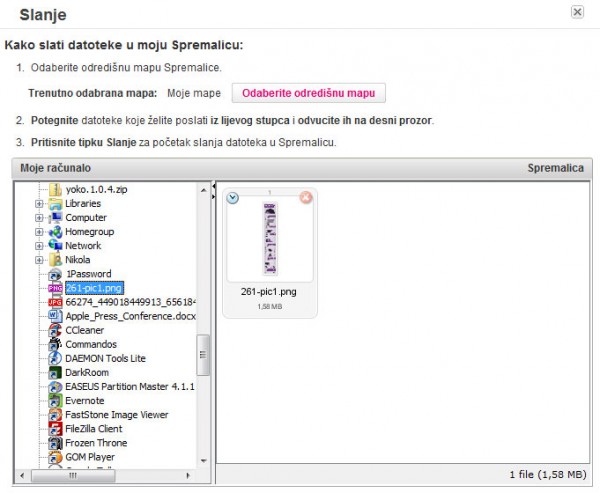This screenshot has height=493, width=600.
Task: Click the FastStone Image Viewer icon
Action: pos(55,415)
